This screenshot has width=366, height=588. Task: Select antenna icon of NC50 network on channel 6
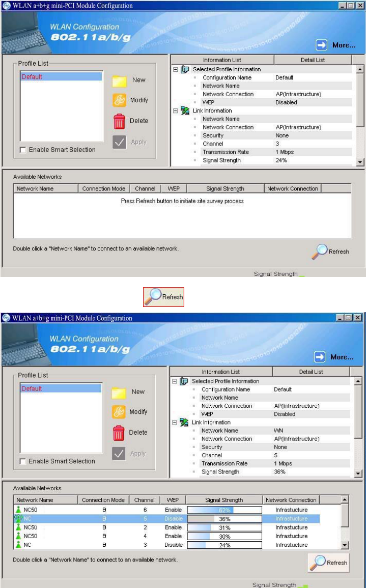(18, 510)
